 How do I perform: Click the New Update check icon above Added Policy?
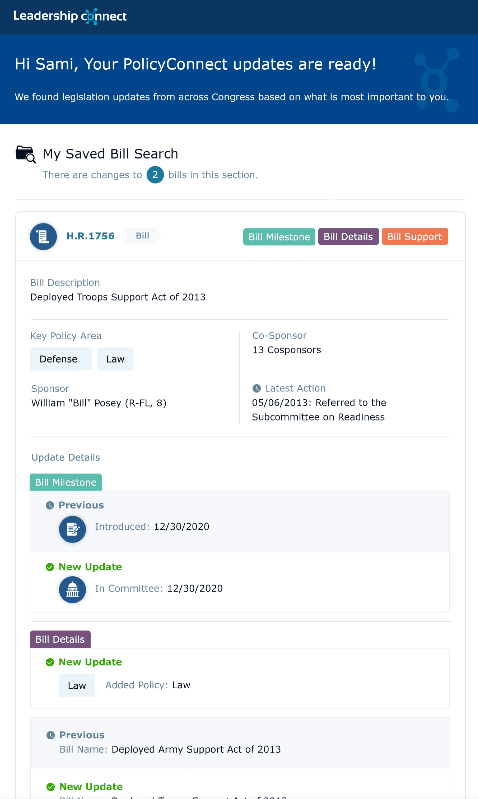(50, 662)
